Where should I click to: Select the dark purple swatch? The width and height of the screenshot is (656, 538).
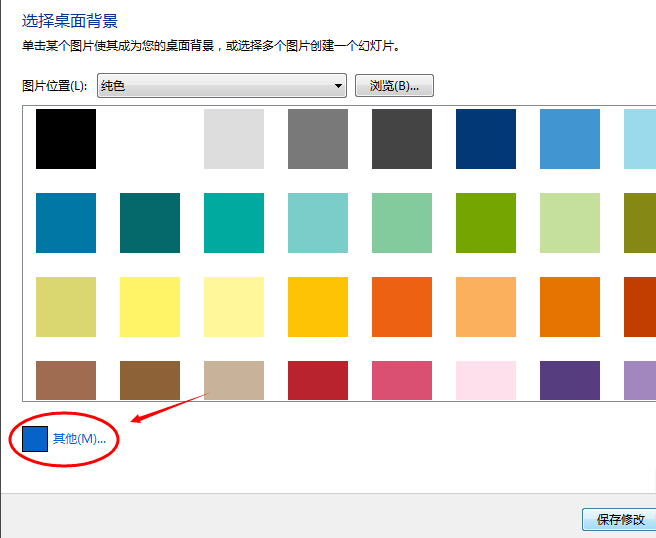coord(570,381)
